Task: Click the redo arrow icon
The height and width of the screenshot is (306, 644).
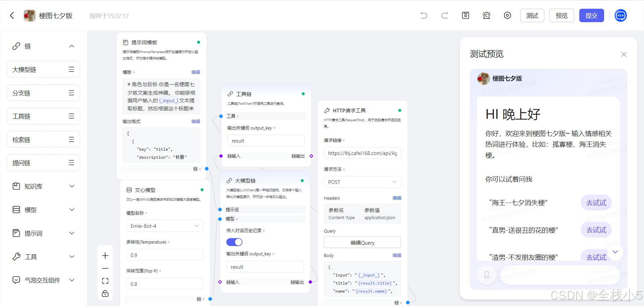Action: coord(444,15)
